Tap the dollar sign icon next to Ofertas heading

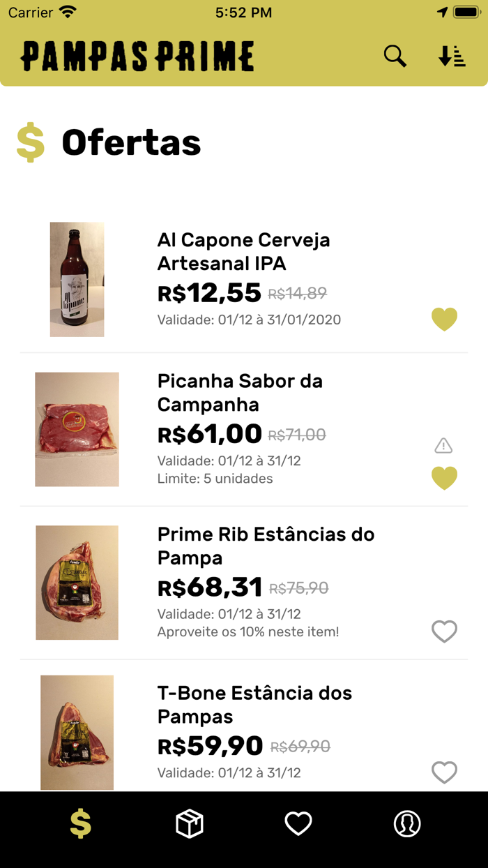[x=30, y=142]
